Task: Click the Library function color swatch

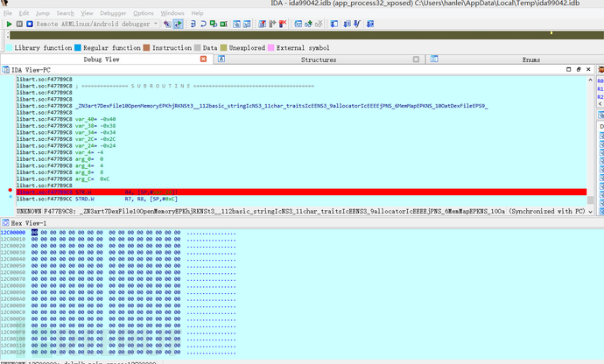Action: coord(10,48)
